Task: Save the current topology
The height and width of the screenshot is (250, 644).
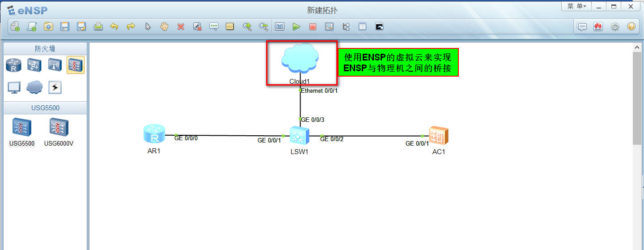Action: click(x=65, y=26)
